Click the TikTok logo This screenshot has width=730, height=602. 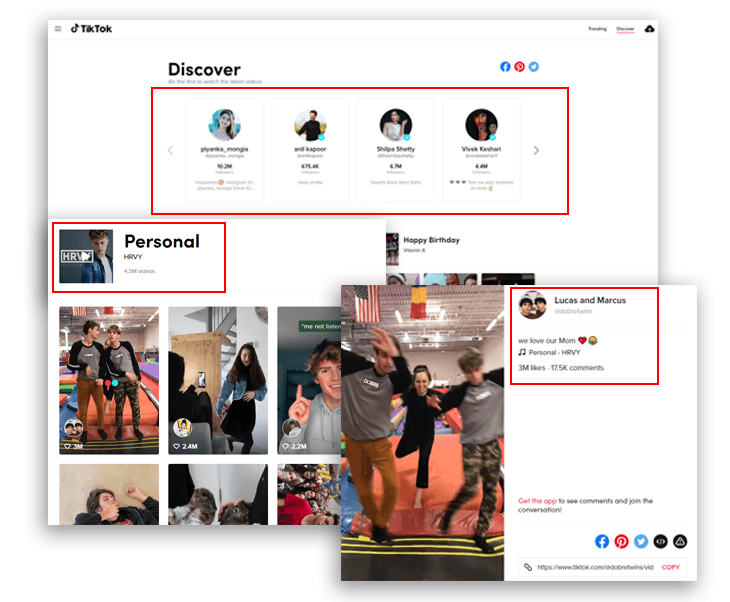click(x=91, y=29)
